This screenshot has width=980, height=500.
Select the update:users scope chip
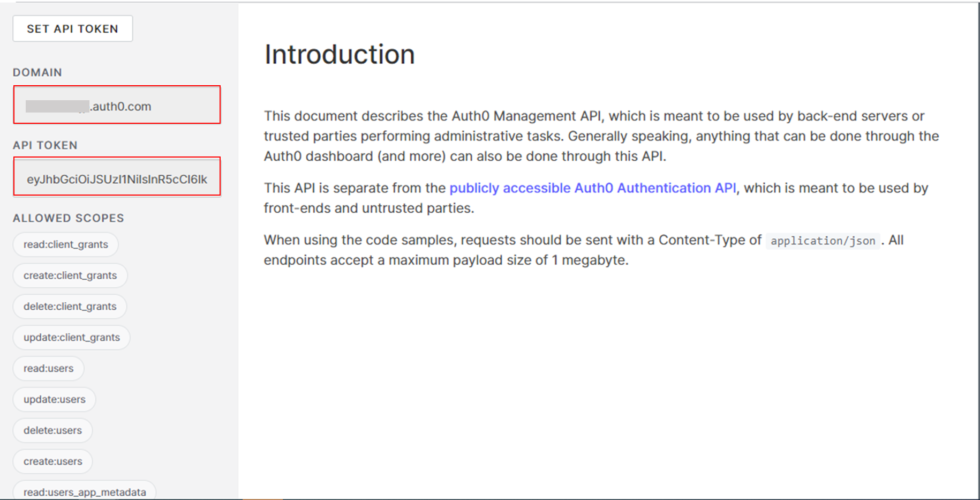[54, 399]
